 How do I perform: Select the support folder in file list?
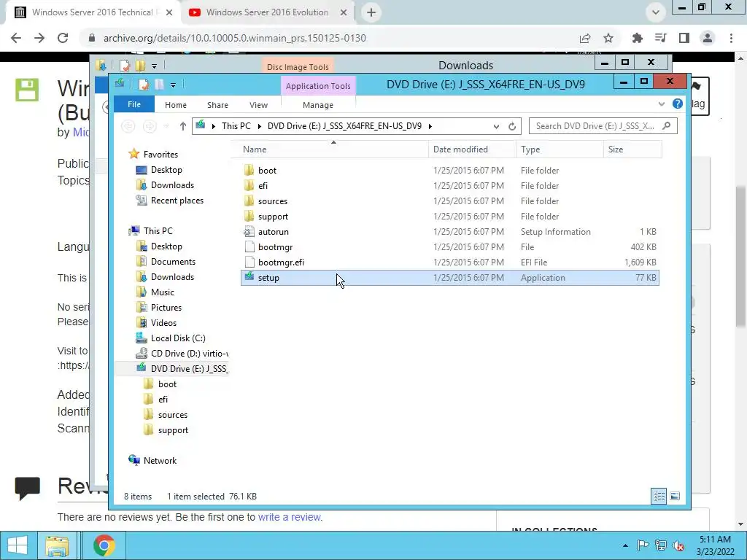pos(449,216)
